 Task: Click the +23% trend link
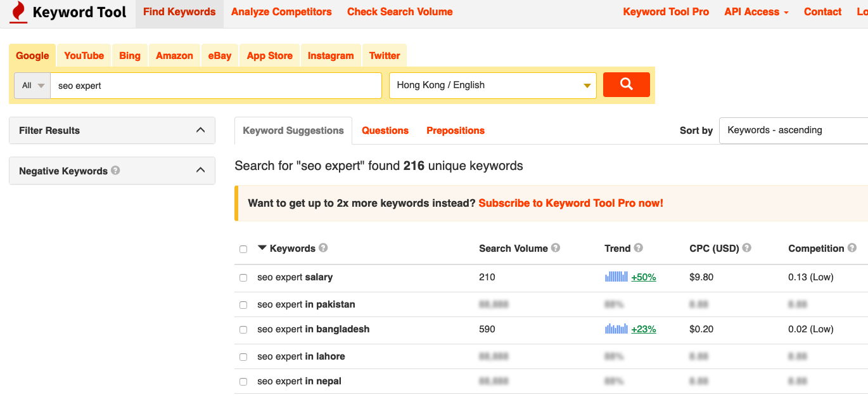point(644,329)
